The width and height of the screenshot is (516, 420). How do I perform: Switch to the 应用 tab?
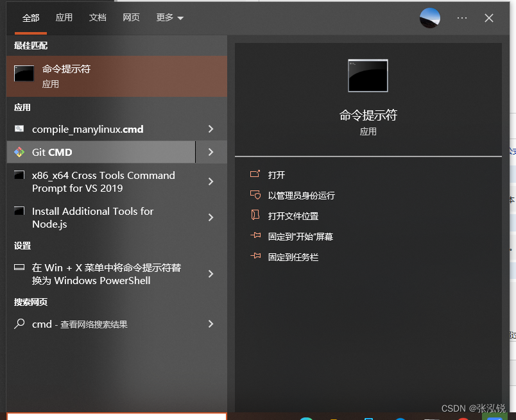point(64,17)
